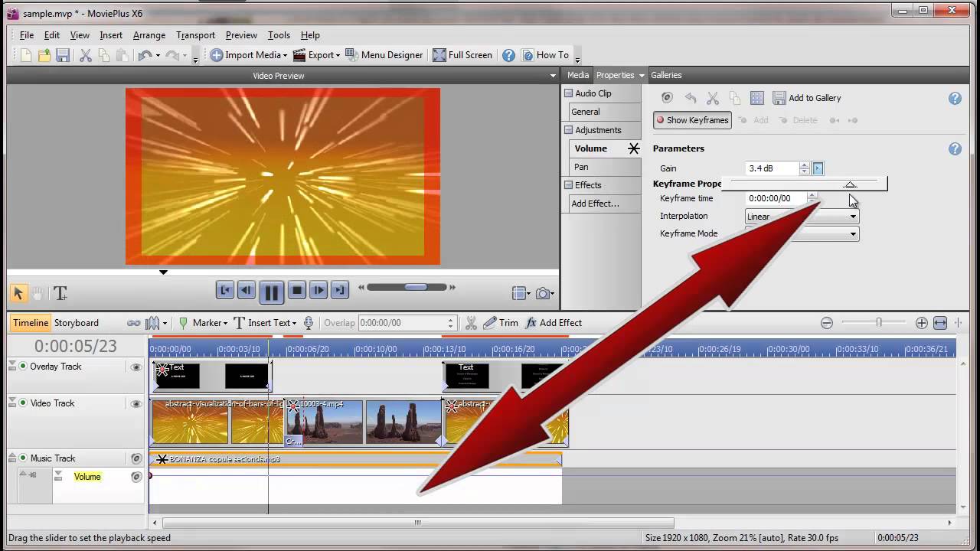Viewport: 980px width, 551px height.
Task: Toggle Overlay Track visibility eye
Action: click(136, 367)
